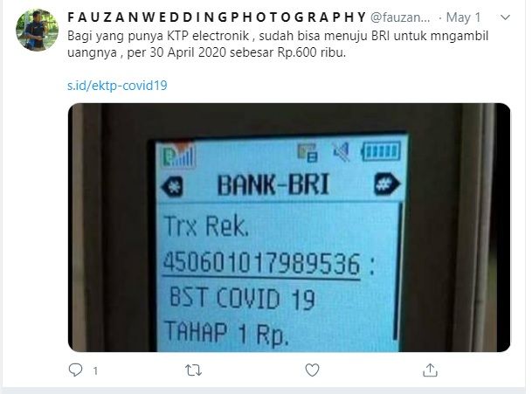
Task: Click the @fauzan... handle
Action: [x=400, y=17]
